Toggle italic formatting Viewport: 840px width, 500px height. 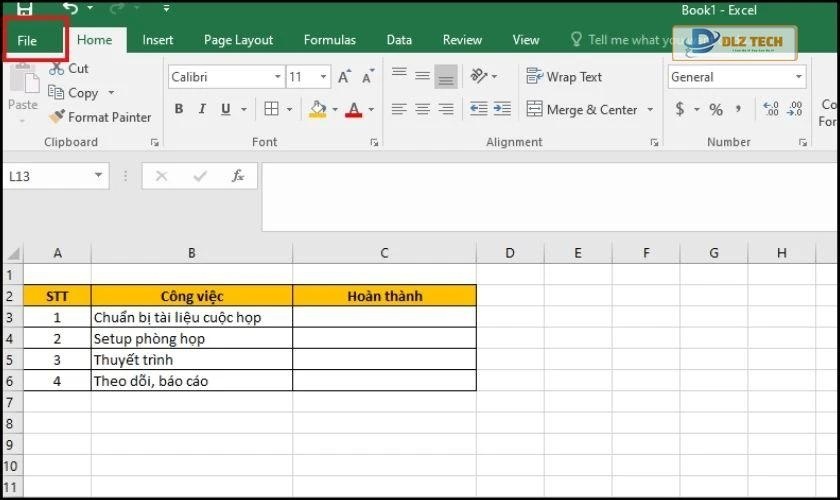[x=203, y=109]
